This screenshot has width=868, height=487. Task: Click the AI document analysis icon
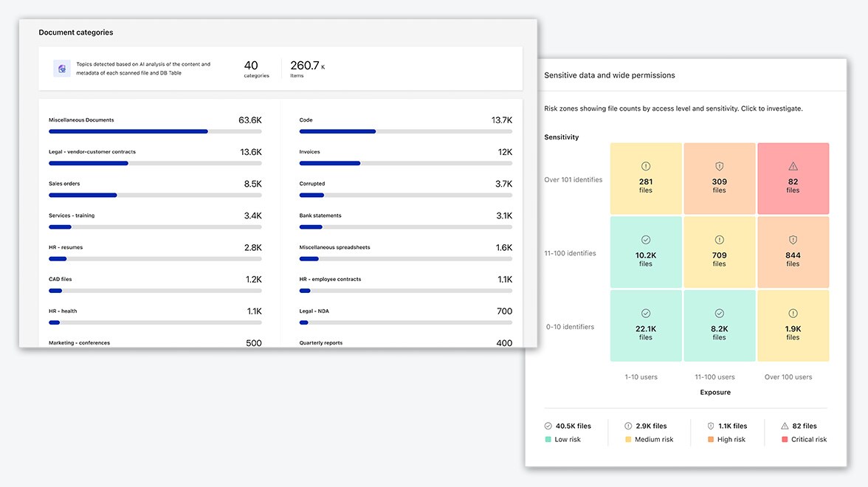coord(62,69)
